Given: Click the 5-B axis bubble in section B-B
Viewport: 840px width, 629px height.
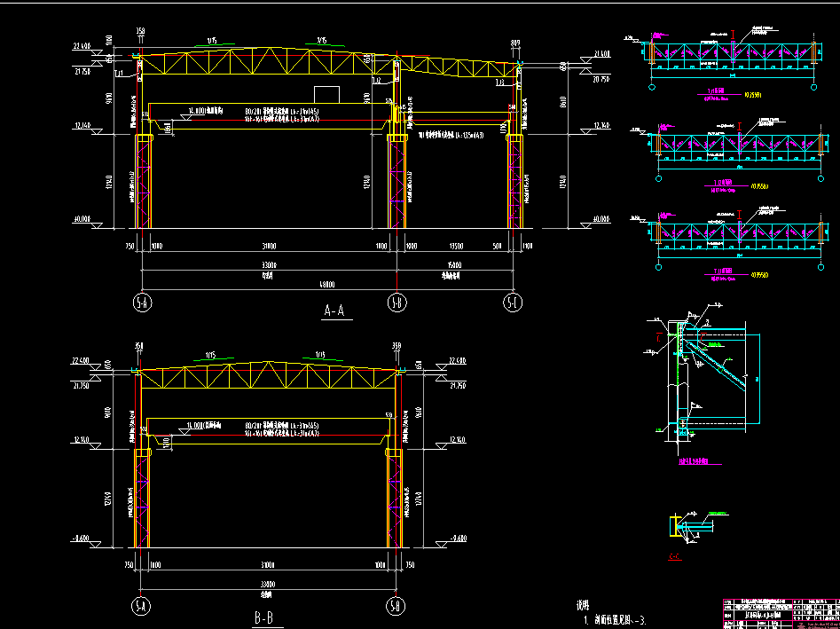Looking at the screenshot, I should (x=396, y=606).
